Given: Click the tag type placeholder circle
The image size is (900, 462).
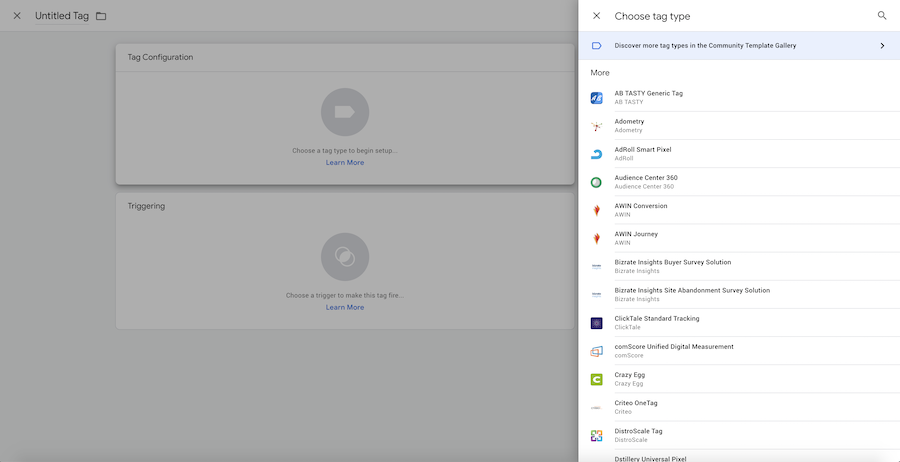Looking at the screenshot, I should point(345,112).
